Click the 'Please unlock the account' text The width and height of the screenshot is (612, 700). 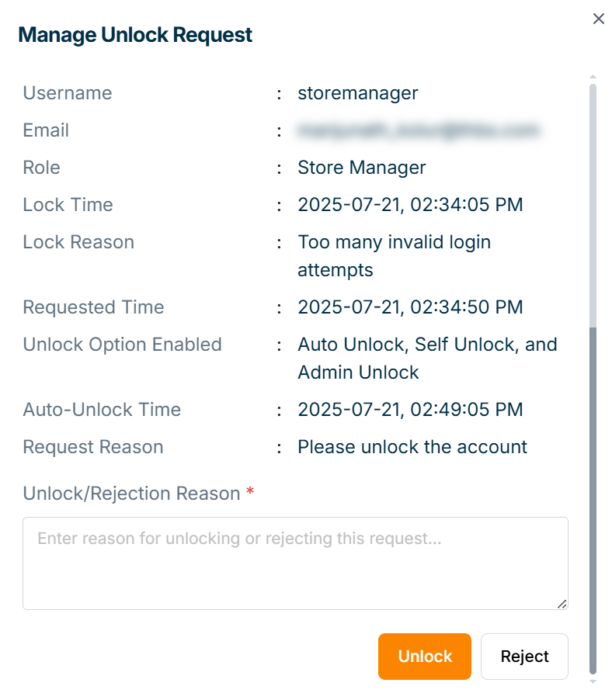coord(412,447)
